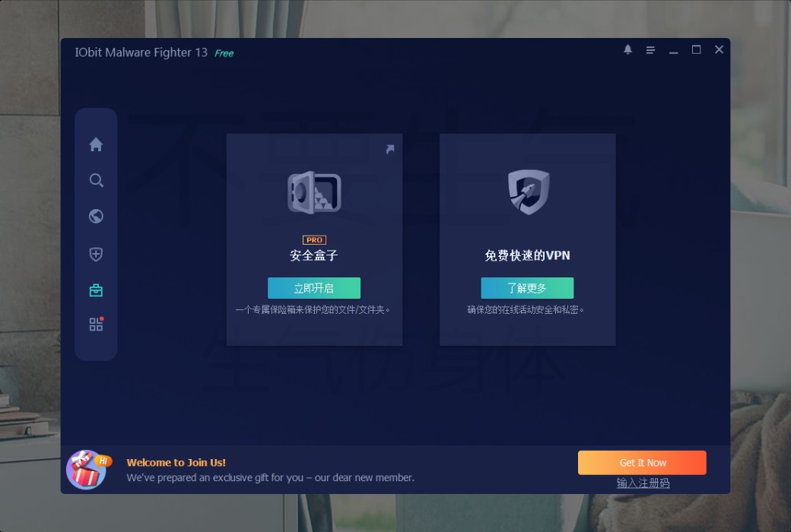
Task: Click the Free label beside the title
Action: pyautogui.click(x=224, y=53)
